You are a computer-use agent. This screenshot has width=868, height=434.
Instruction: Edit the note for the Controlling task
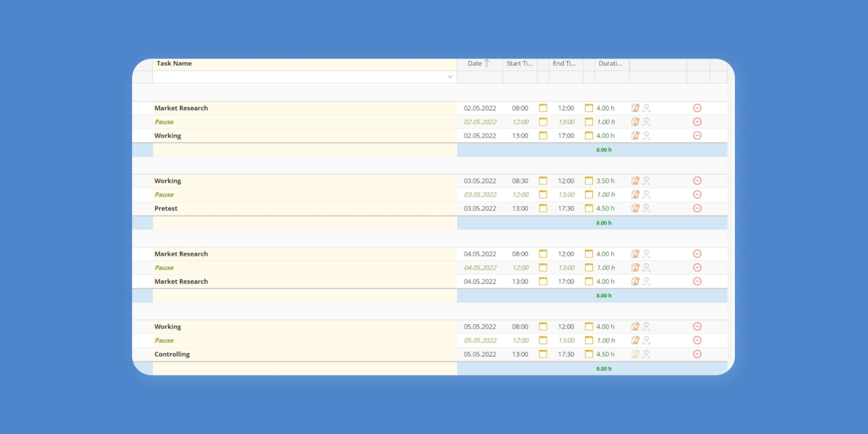point(635,354)
